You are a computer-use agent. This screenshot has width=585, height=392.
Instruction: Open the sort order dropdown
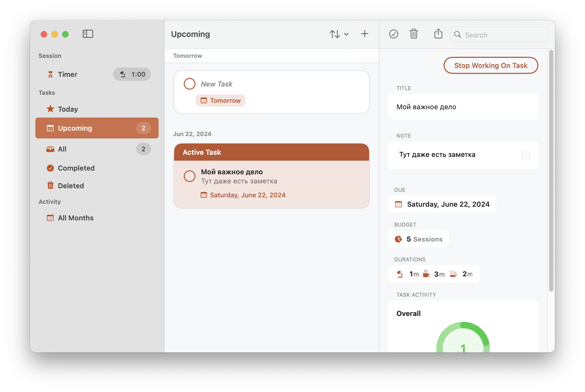pos(339,34)
